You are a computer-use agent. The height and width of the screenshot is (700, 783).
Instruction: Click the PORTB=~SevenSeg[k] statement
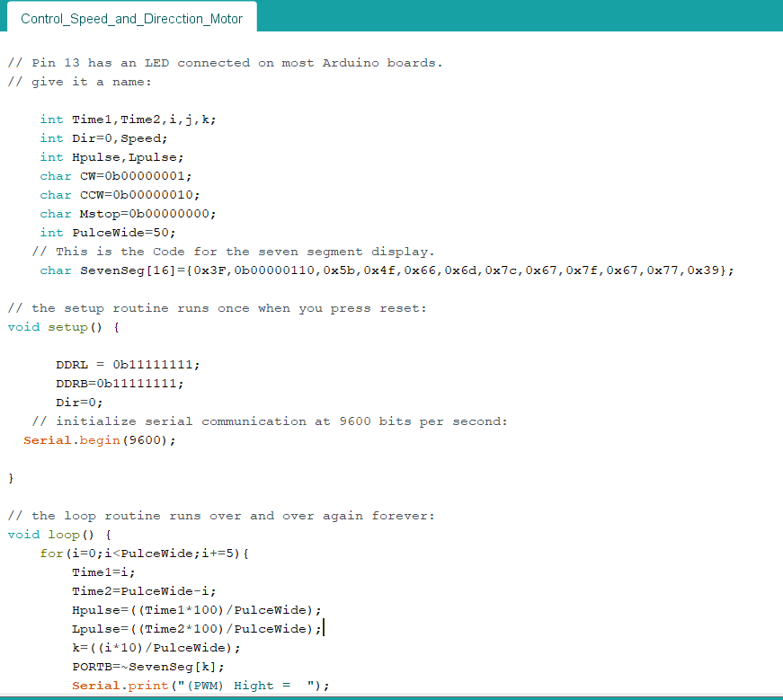[148, 666]
